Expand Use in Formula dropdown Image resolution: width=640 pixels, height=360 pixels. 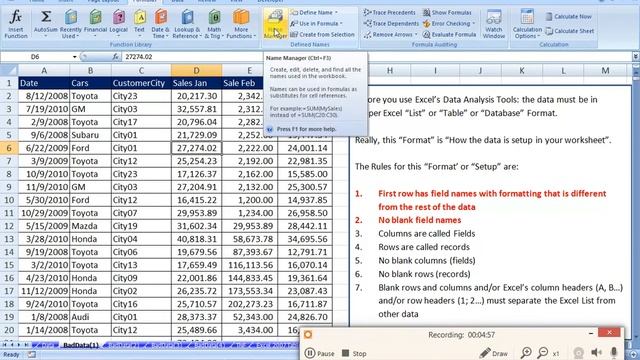click(x=341, y=24)
